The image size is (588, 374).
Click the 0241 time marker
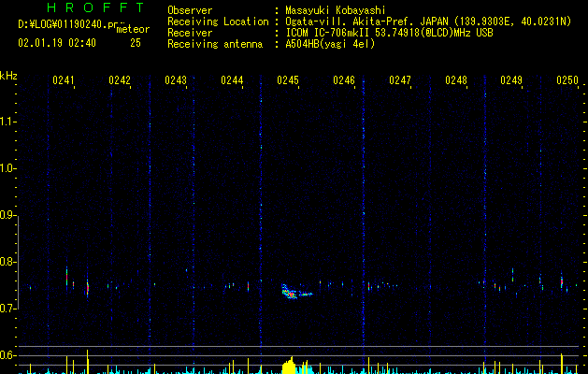coord(64,79)
